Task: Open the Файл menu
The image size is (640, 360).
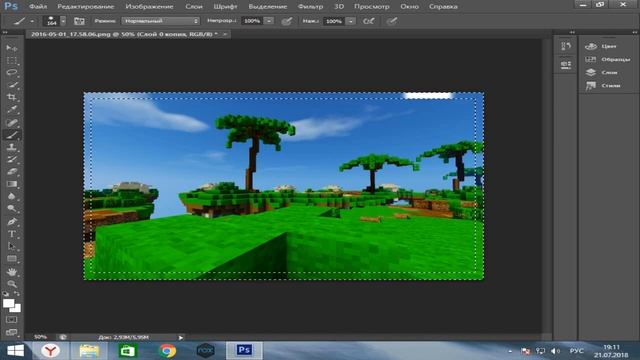Action: tap(38, 7)
